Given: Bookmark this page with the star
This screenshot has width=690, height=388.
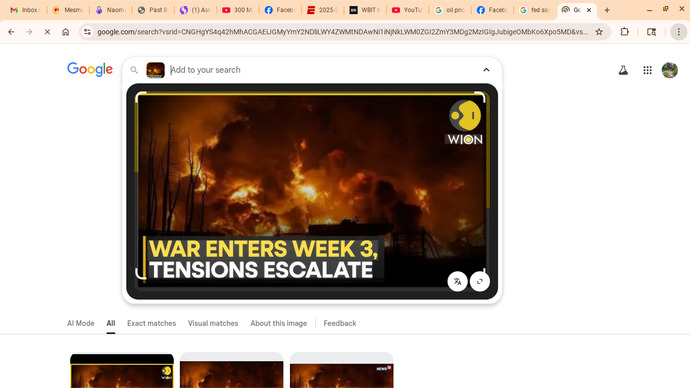Looking at the screenshot, I should tap(599, 32).
